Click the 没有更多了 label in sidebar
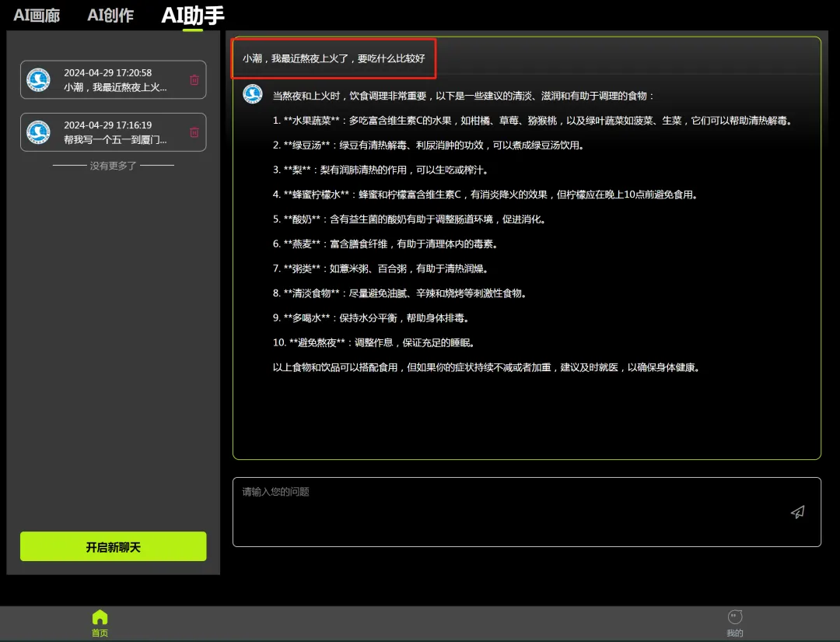Screen dimensions: 840x642 tap(114, 166)
